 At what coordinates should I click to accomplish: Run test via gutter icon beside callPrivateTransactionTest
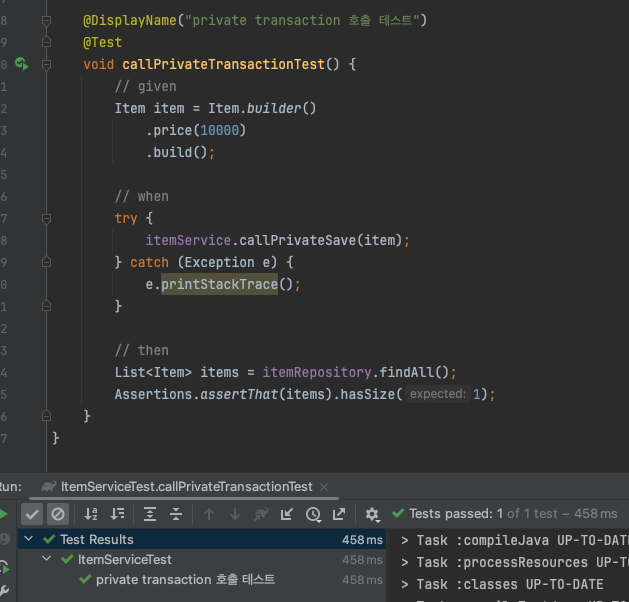click(21, 64)
